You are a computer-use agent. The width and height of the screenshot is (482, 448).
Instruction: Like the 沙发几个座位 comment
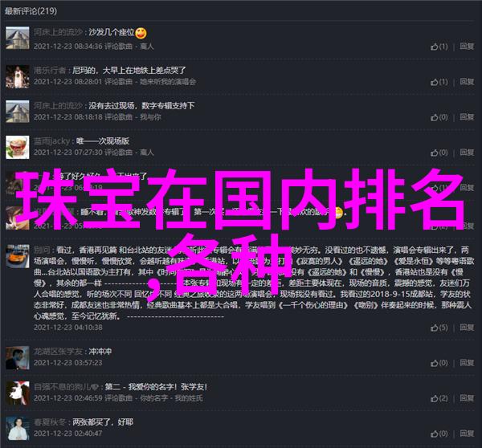(439, 47)
